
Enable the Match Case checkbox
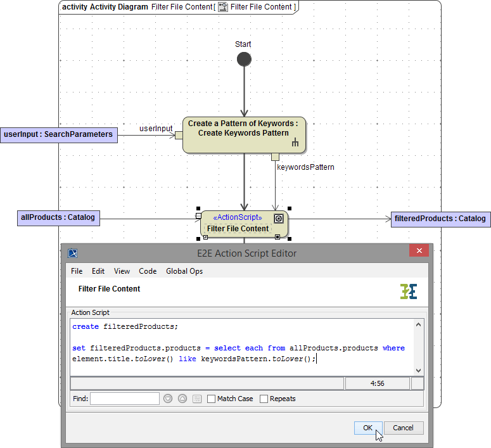[211, 399]
